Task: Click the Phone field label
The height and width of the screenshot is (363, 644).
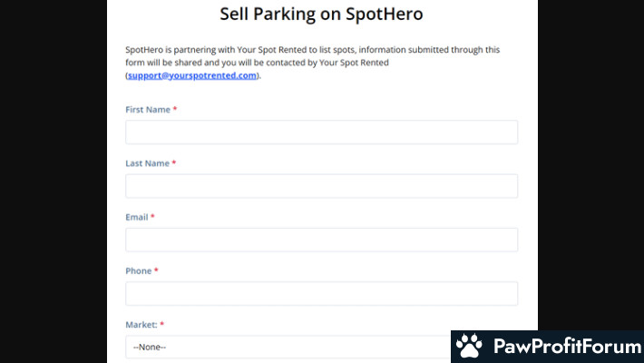Action: tap(139, 271)
